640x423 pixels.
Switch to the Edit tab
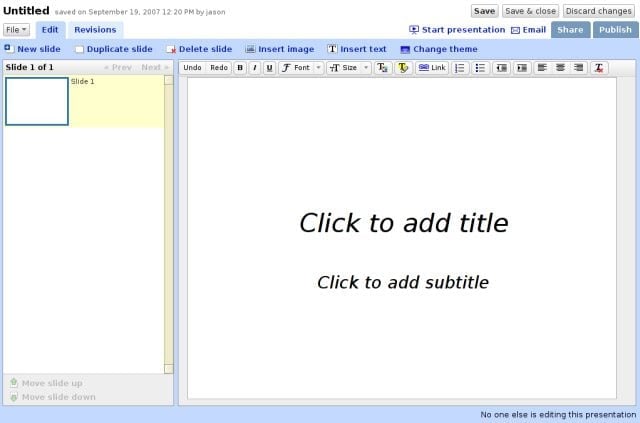click(50, 30)
